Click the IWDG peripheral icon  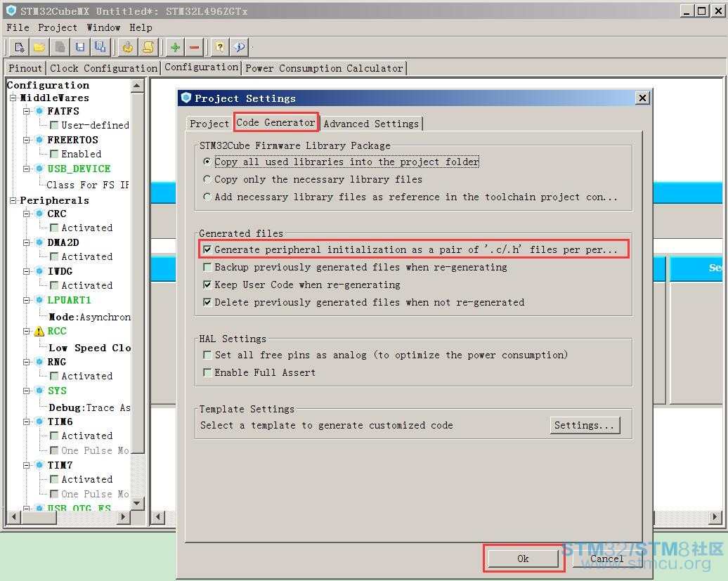[x=39, y=271]
